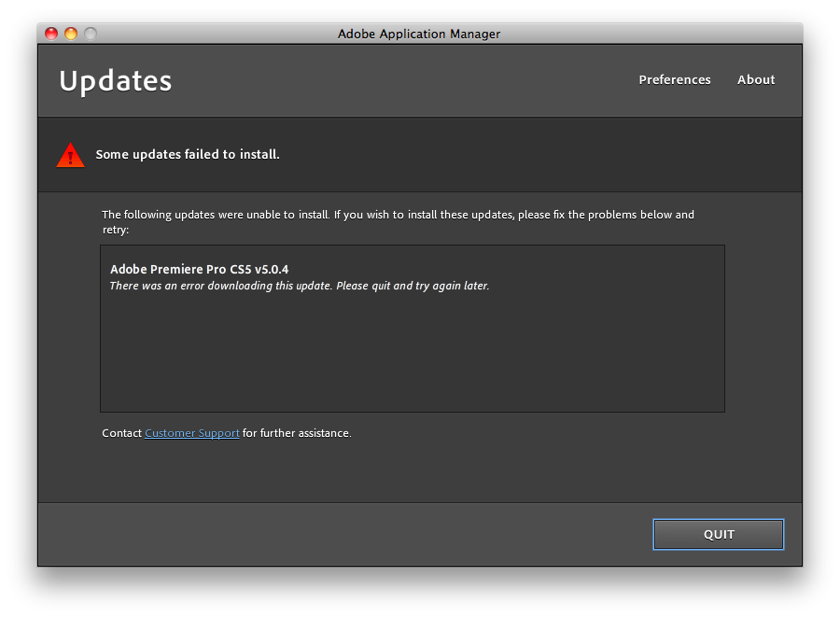Click the Adobe Application Manager title bar text
The image size is (840, 618).
[419, 34]
